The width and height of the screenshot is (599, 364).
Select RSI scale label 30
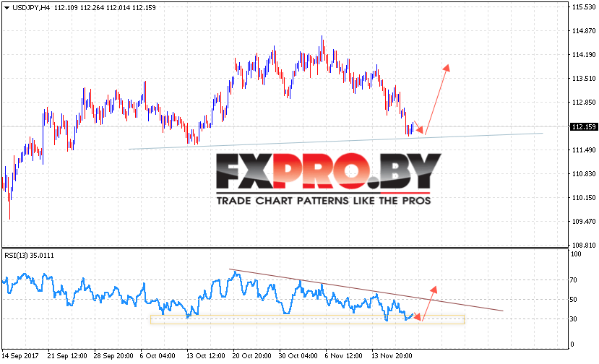tap(573, 319)
